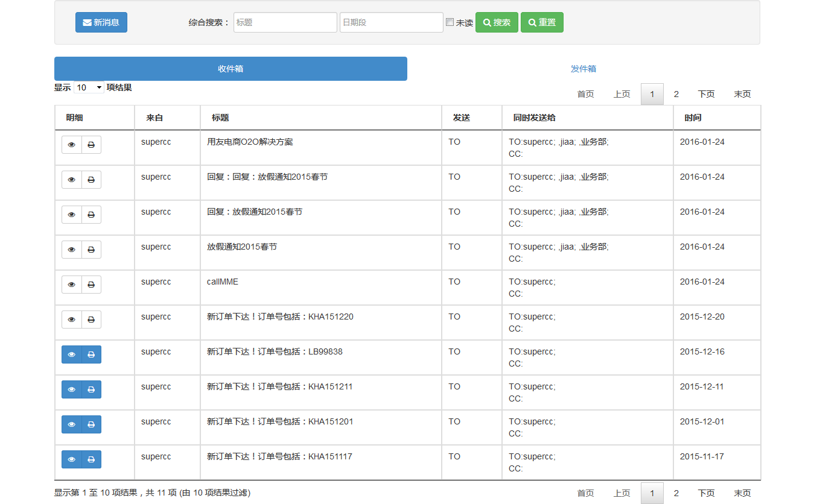
Task: Print the KHA151201 order message
Action: pos(91,424)
